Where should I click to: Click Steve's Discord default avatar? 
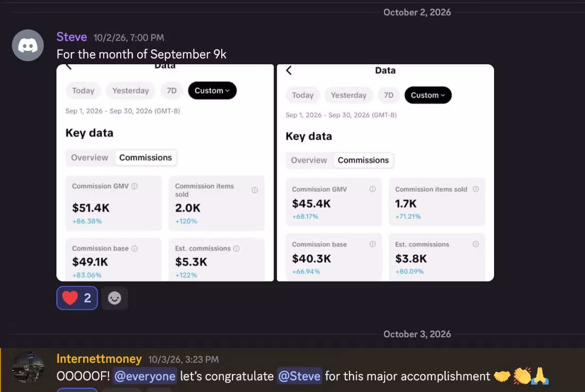coord(28,46)
